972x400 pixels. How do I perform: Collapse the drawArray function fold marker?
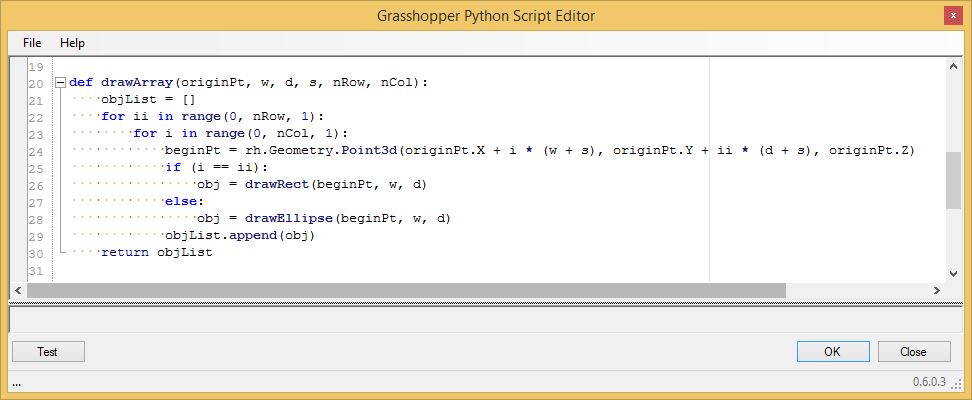(x=60, y=82)
